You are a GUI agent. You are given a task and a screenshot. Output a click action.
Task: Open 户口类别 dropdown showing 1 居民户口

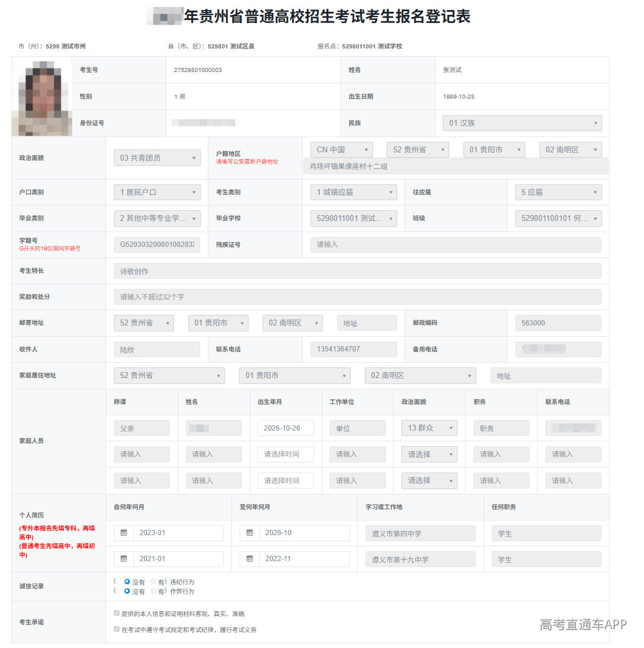click(x=157, y=192)
